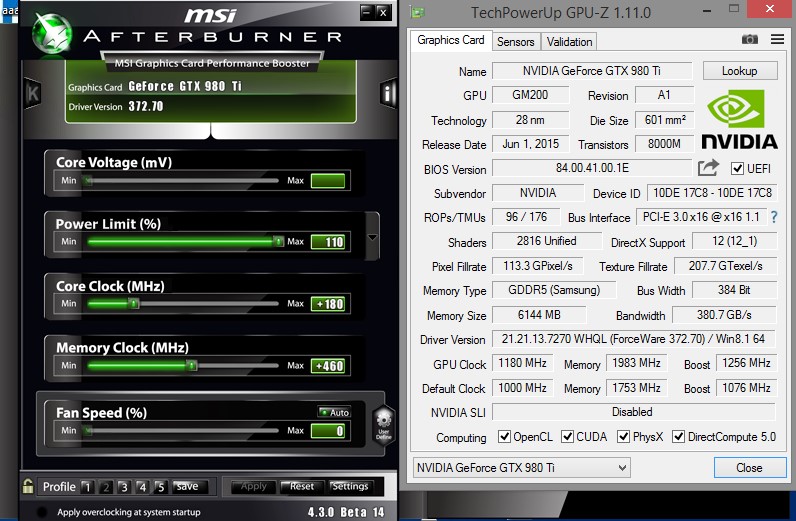The height and width of the screenshot is (521, 796).
Task: Select Afterburner profile slot 1
Action: 87,487
